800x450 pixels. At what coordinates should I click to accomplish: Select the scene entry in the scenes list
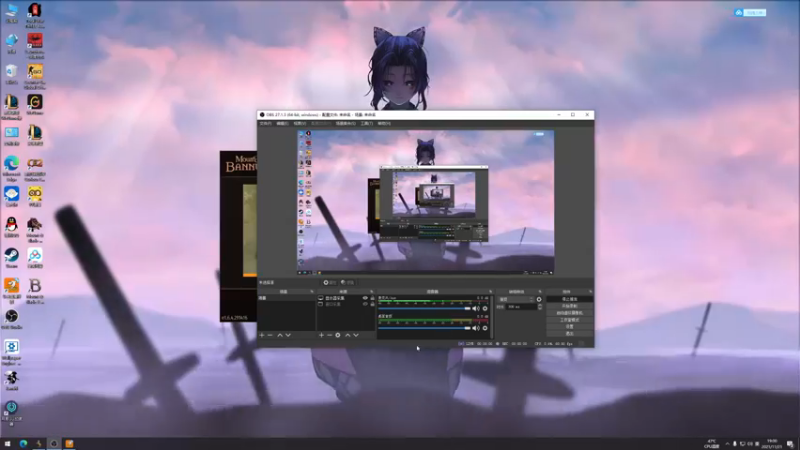tap(286, 298)
